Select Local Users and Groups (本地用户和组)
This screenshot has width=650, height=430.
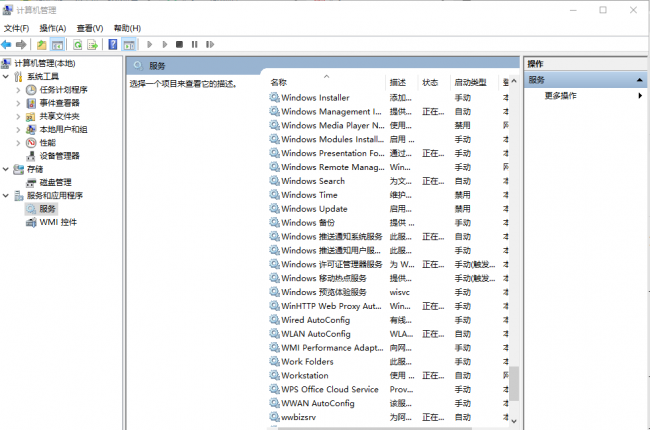(x=63, y=129)
